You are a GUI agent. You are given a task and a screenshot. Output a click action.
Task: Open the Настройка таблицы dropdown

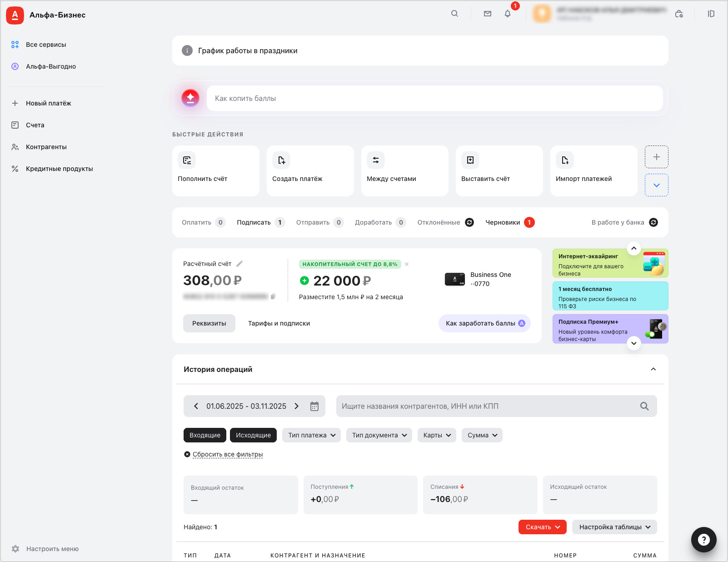[614, 527]
